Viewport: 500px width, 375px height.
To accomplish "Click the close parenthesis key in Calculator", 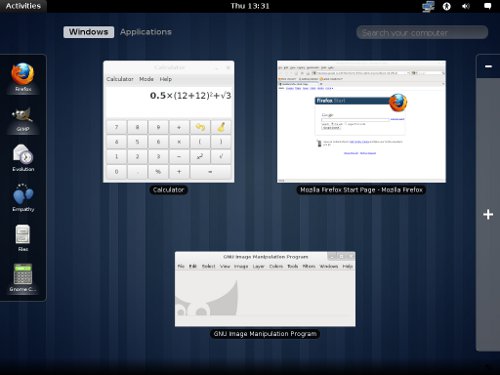I will [x=221, y=142].
